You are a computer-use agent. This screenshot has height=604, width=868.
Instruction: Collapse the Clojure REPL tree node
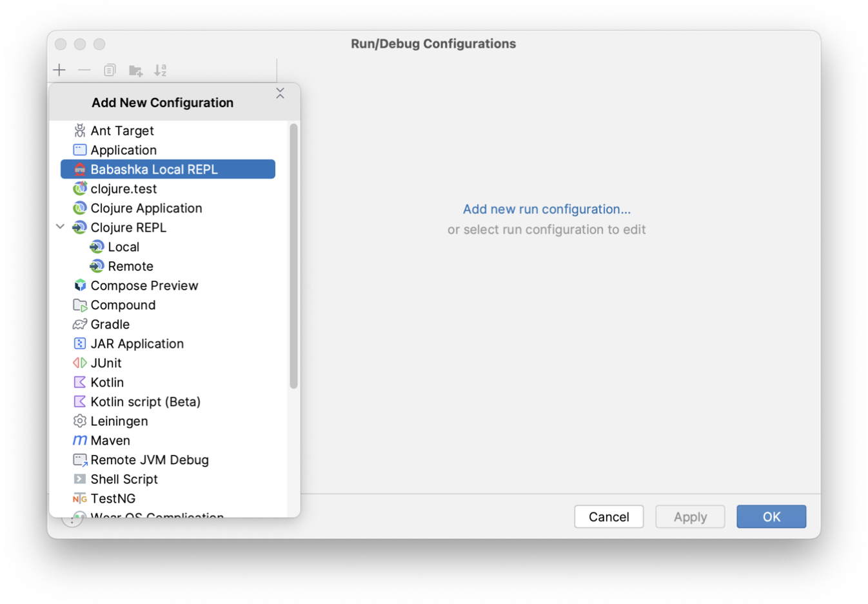coord(60,226)
